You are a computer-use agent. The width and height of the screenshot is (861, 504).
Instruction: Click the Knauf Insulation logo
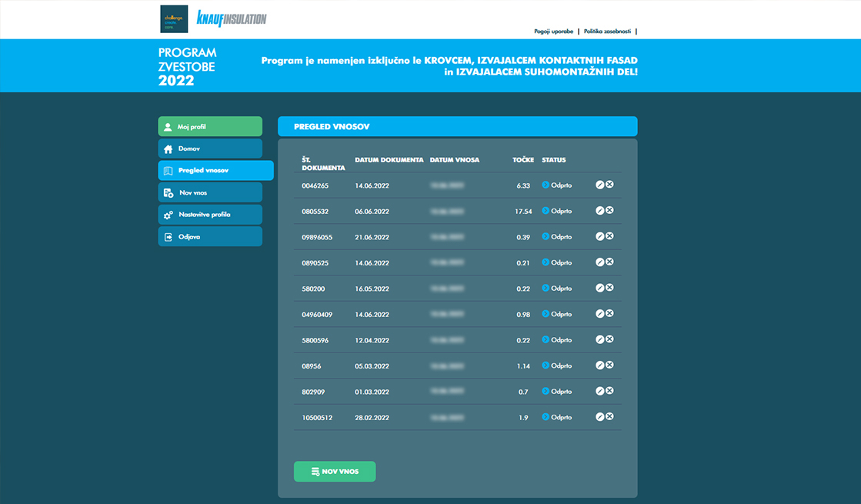[x=231, y=18]
